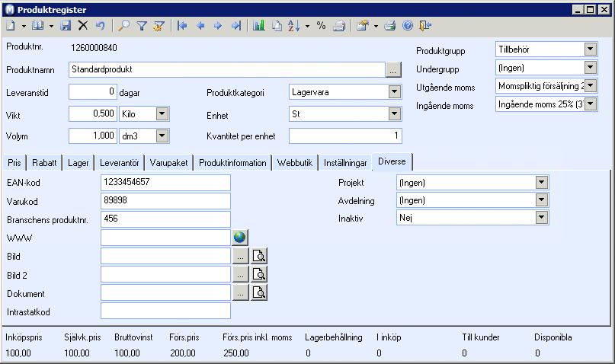Click the exit door icon
The height and width of the screenshot is (364, 615).
click(425, 26)
